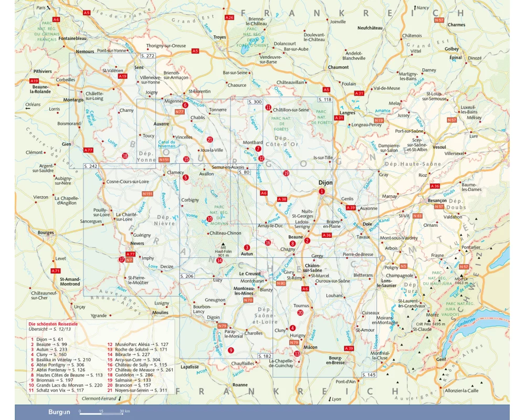Select marker 7 next to Montbard
Viewport: 525px width, 420px height.
258,149
